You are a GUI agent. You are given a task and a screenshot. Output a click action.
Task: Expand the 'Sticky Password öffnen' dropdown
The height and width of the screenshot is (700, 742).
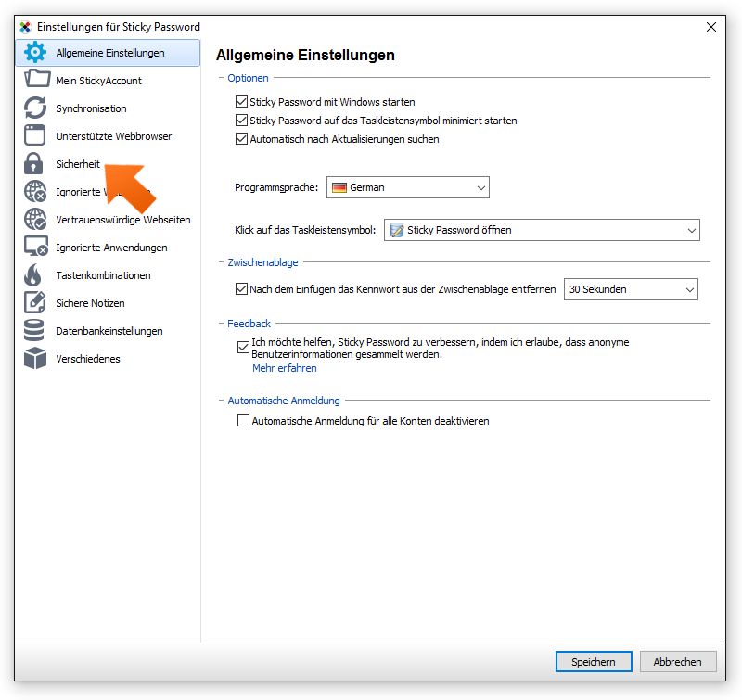point(542,230)
